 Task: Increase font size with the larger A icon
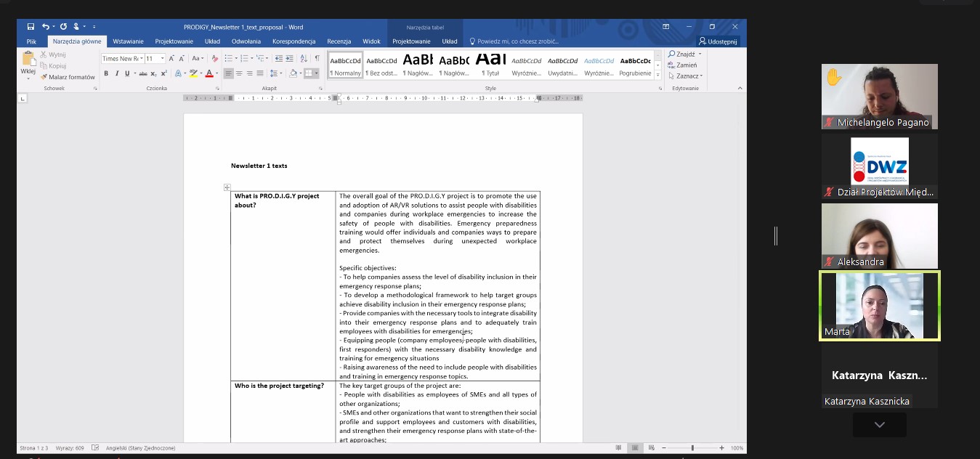(172, 58)
